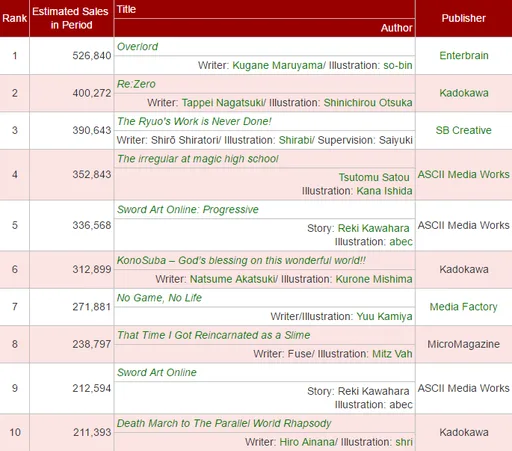Open the Enterbrain publisher link
The height and width of the screenshot is (451, 512).
(x=464, y=55)
